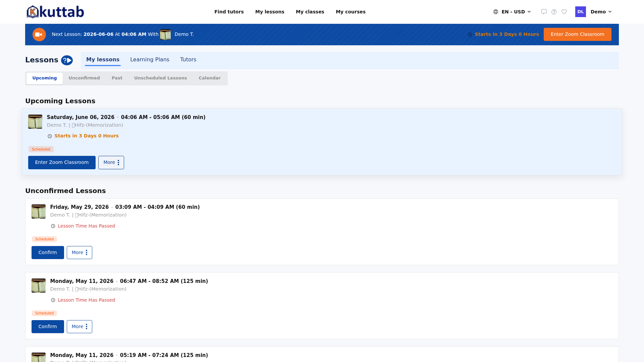Click 'Friday, May 29, 2026' lesson date

point(79,207)
